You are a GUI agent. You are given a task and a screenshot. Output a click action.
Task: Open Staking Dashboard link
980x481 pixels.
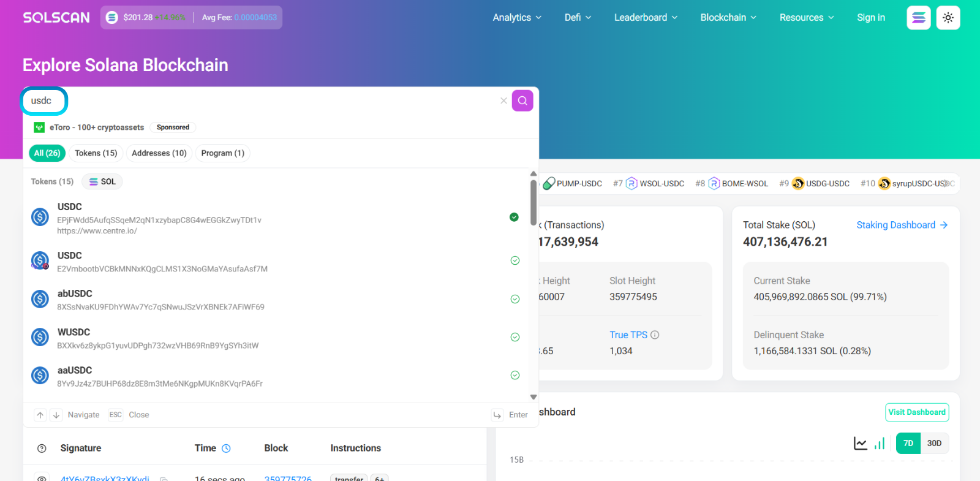902,225
